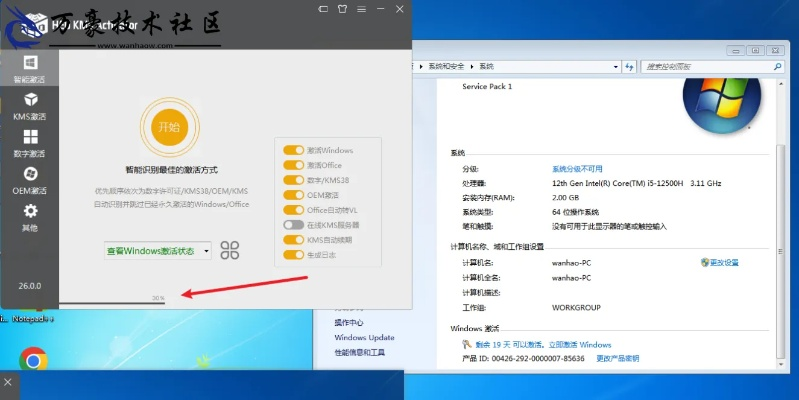This screenshot has width=799, height=400.
Task: Open the 智能激活 smart activation tab
Action: coord(30,68)
